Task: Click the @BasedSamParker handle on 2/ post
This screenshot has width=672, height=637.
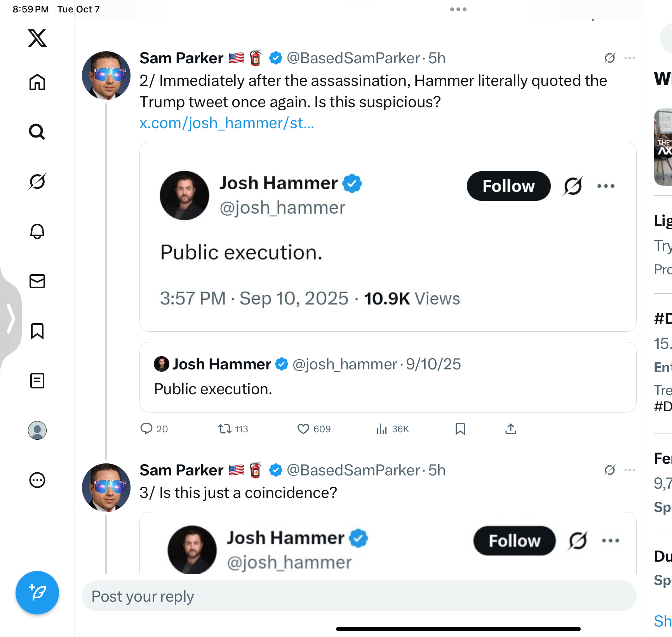Action: click(x=353, y=58)
